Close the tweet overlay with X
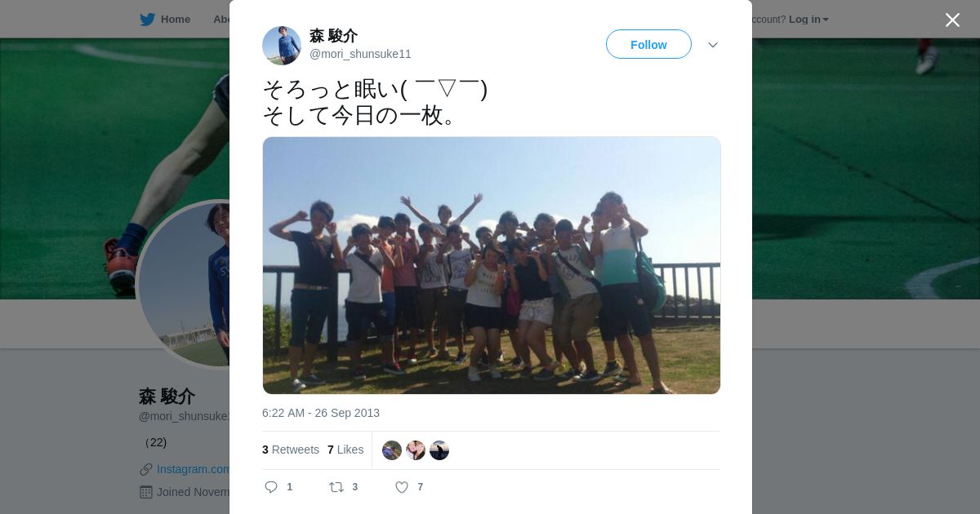 (x=952, y=20)
